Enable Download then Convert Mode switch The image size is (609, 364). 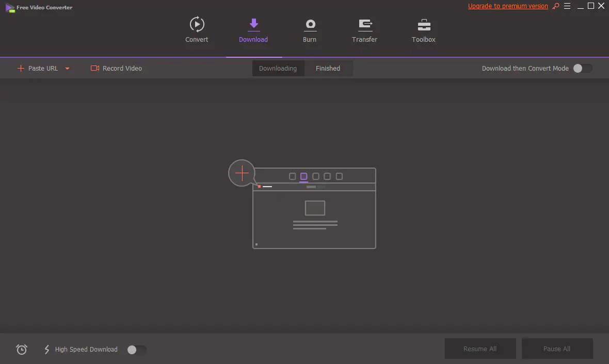click(582, 68)
